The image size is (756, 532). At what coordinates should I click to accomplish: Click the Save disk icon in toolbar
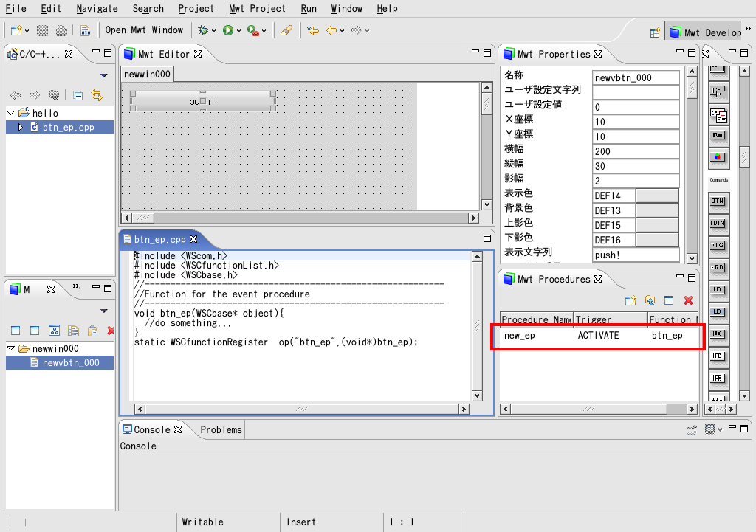pyautogui.click(x=42, y=30)
